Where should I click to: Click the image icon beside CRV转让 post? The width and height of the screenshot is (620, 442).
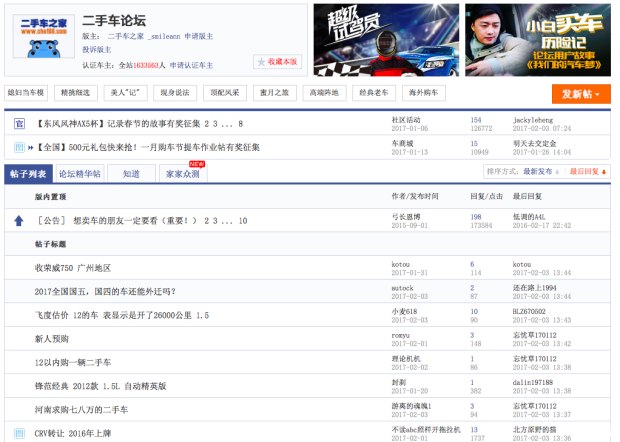click(x=19, y=433)
